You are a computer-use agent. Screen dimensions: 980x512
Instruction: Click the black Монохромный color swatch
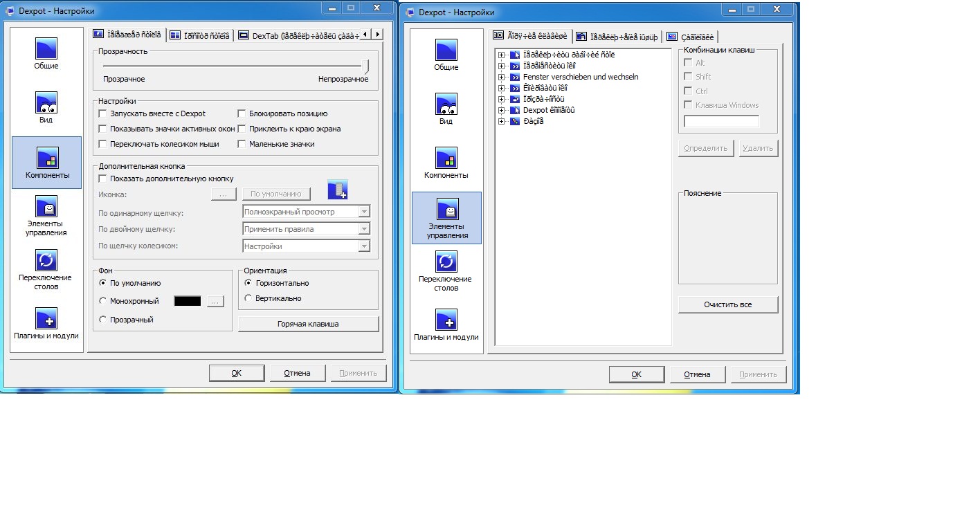tap(188, 301)
